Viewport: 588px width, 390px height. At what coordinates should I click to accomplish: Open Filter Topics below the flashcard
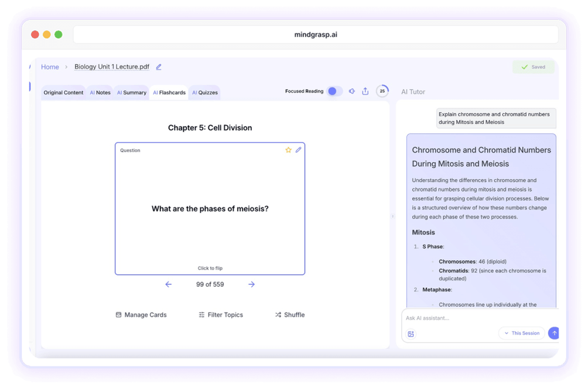tap(220, 315)
